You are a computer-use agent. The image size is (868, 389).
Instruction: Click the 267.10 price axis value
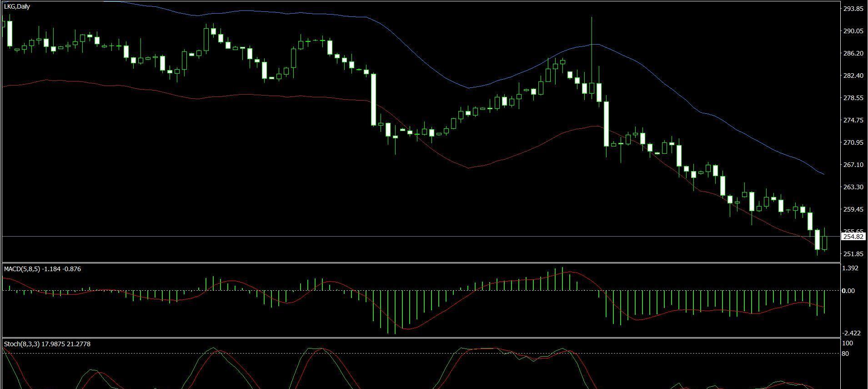tap(853, 165)
